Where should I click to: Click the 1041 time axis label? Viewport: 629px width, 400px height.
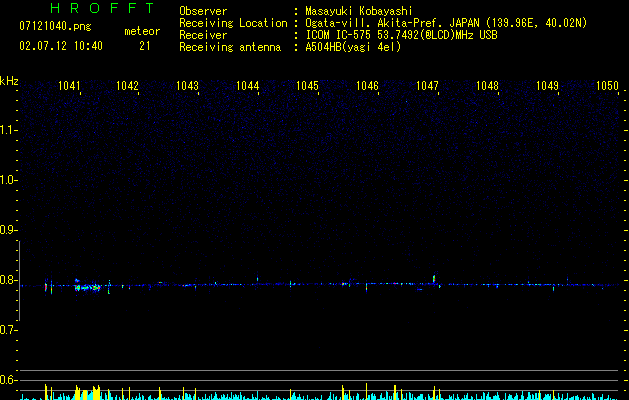click(x=69, y=86)
